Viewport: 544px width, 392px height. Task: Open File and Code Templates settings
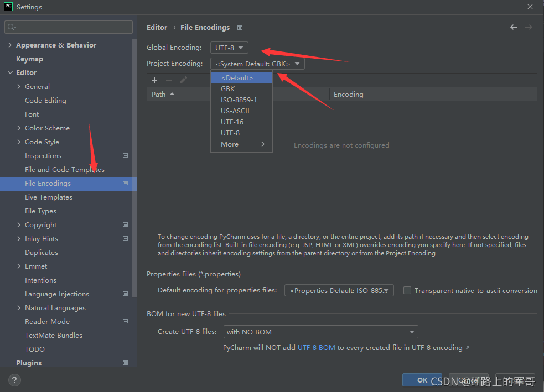tap(65, 170)
